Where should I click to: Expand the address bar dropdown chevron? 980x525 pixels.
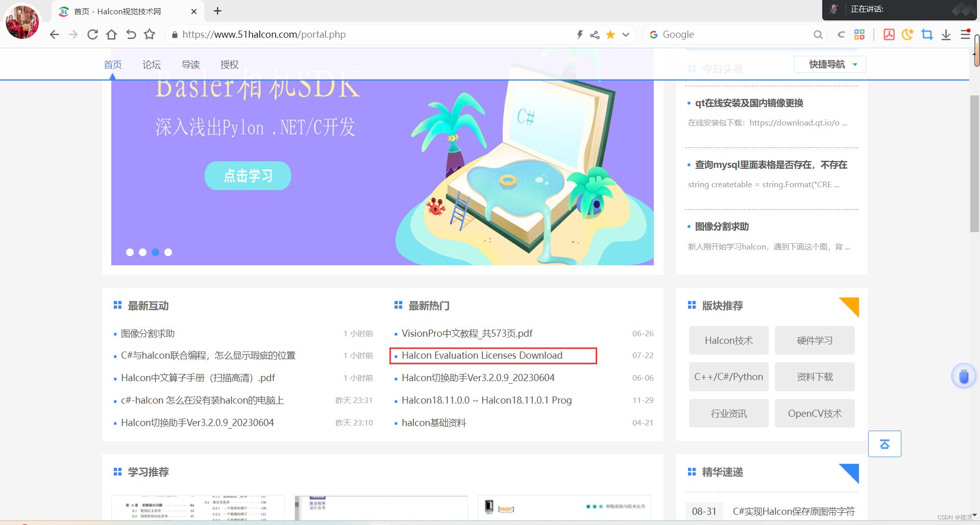tap(626, 35)
